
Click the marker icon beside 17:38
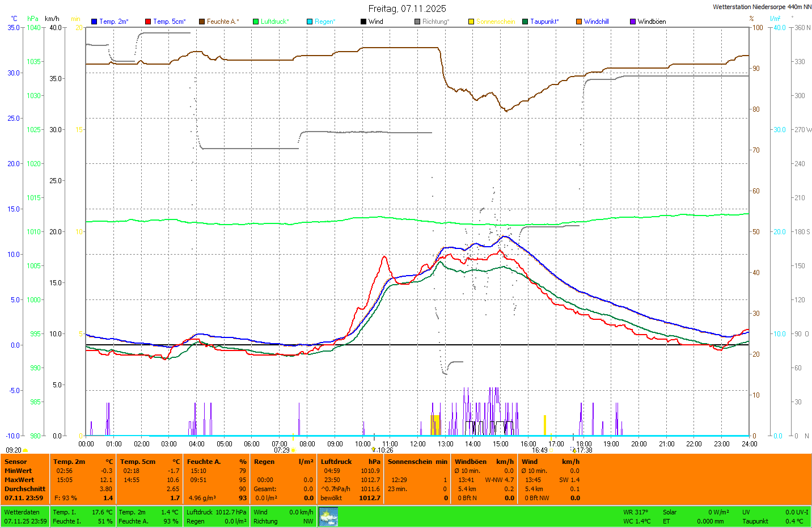(574, 450)
